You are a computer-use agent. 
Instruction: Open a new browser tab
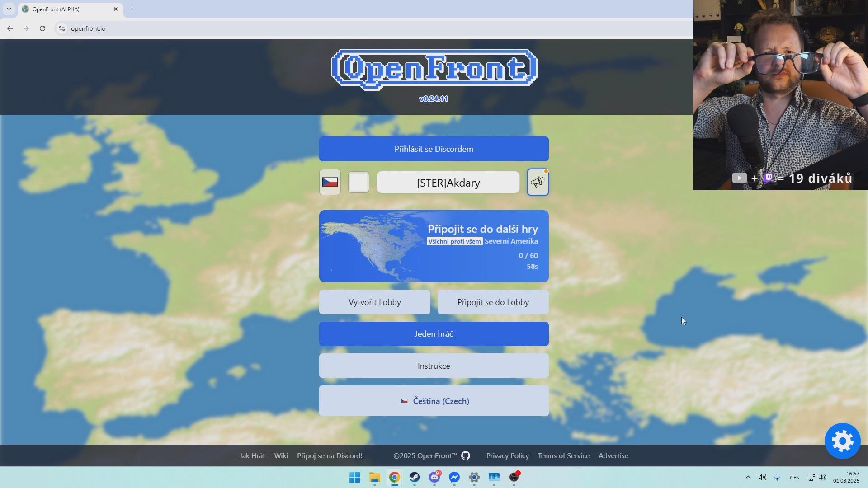(x=132, y=9)
